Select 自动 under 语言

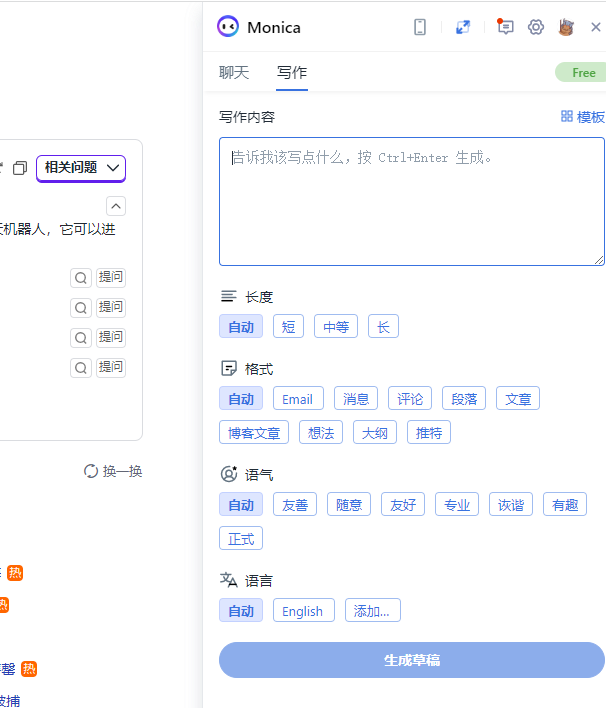coord(241,610)
